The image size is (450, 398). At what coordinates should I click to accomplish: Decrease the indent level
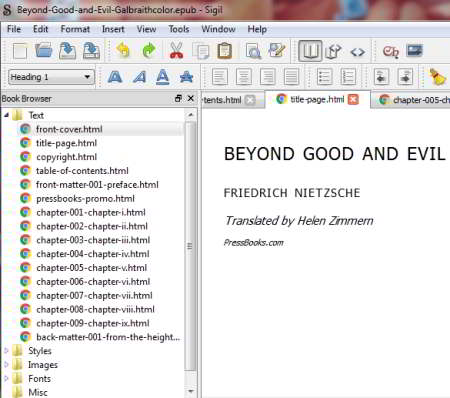(382, 77)
